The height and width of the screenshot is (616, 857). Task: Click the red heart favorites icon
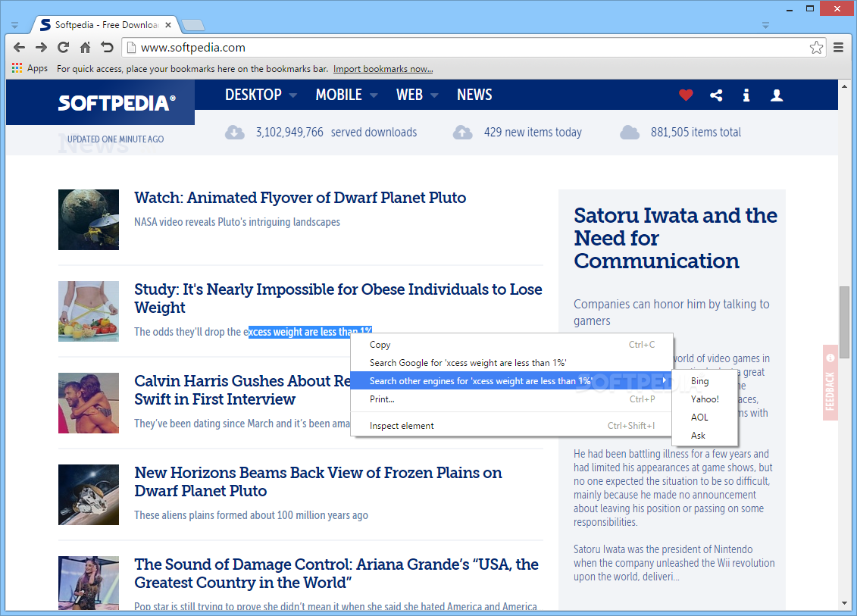(x=686, y=95)
